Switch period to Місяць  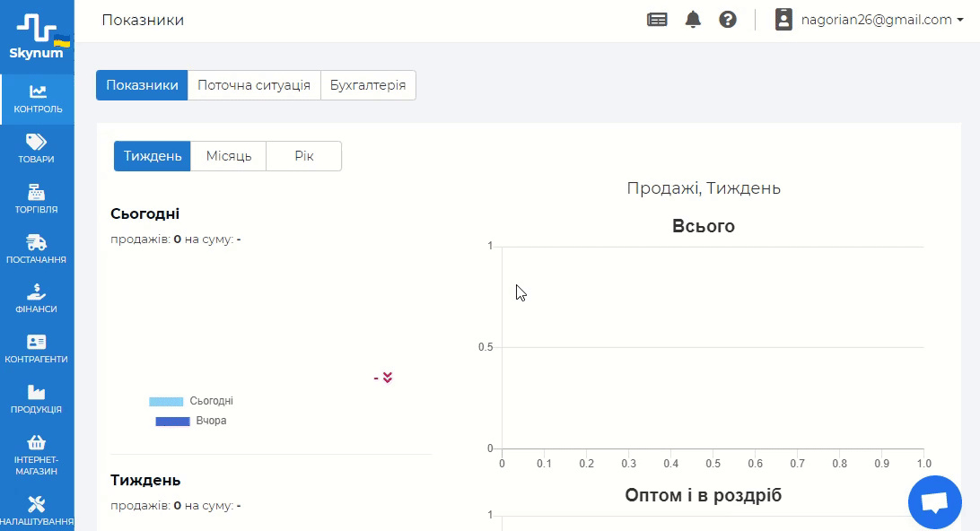click(229, 156)
